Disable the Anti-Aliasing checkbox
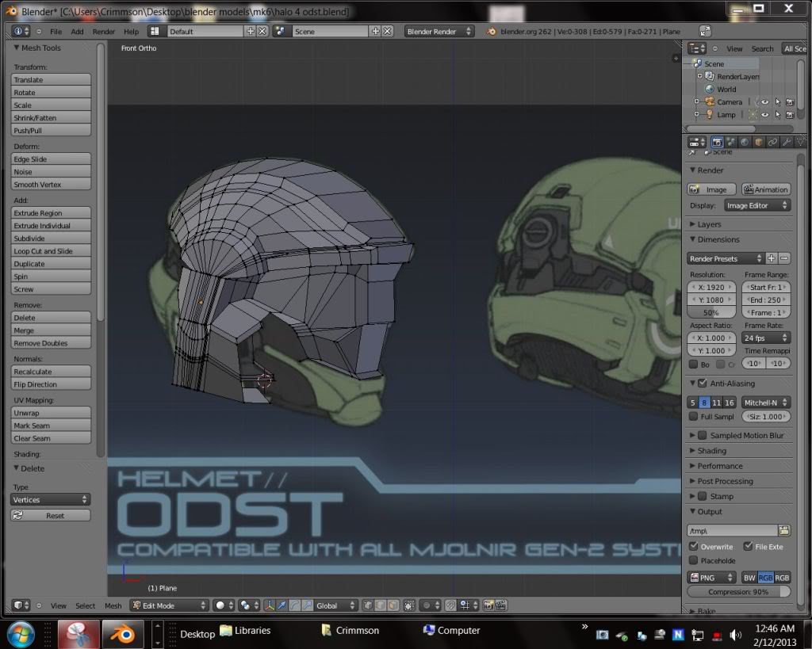Image resolution: width=812 pixels, height=649 pixels. click(702, 384)
